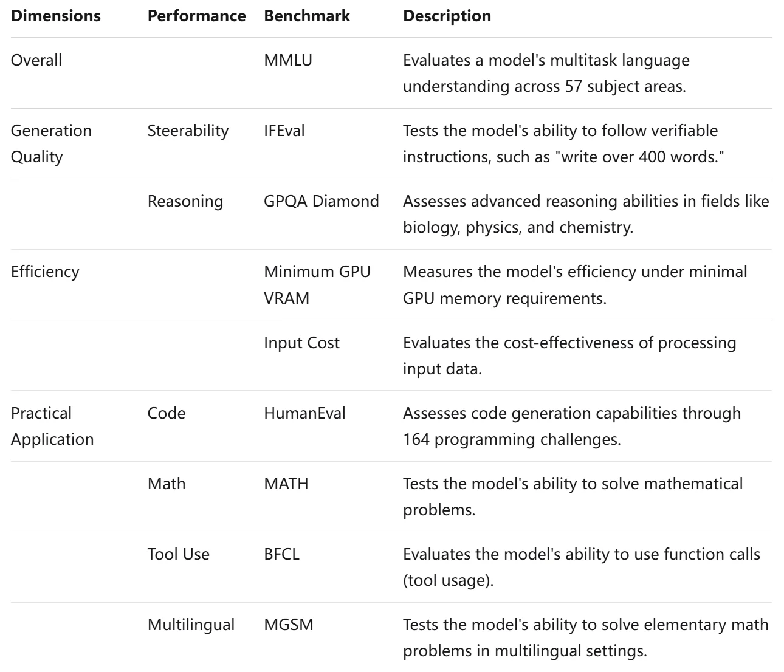The height and width of the screenshot is (672, 784).
Task: Click the Benchmark column header
Action: [307, 16]
